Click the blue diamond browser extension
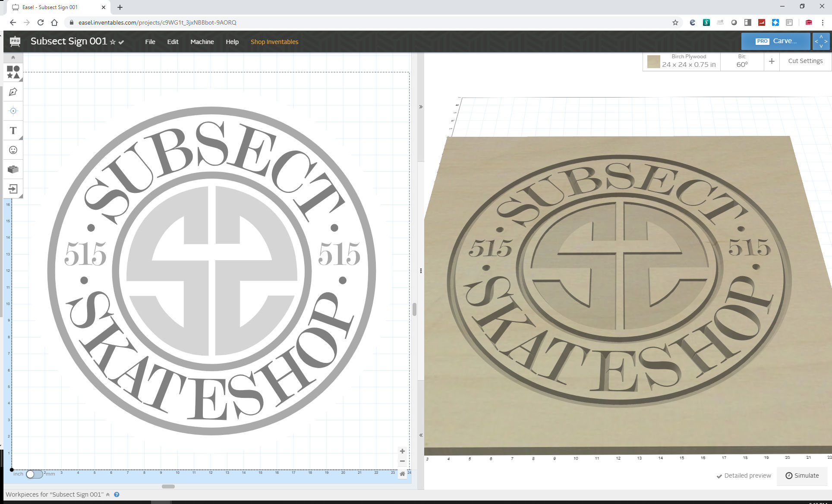832x504 pixels. click(775, 22)
